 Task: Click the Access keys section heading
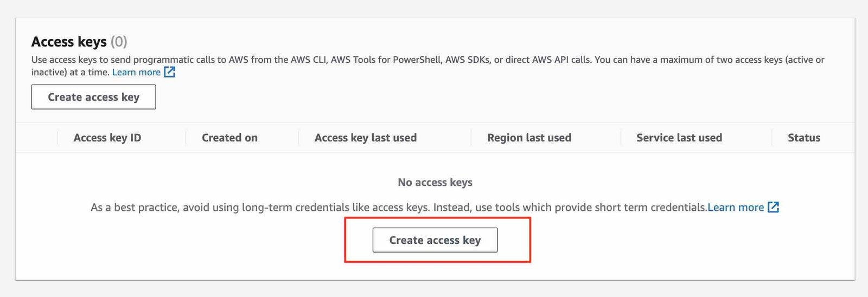69,42
